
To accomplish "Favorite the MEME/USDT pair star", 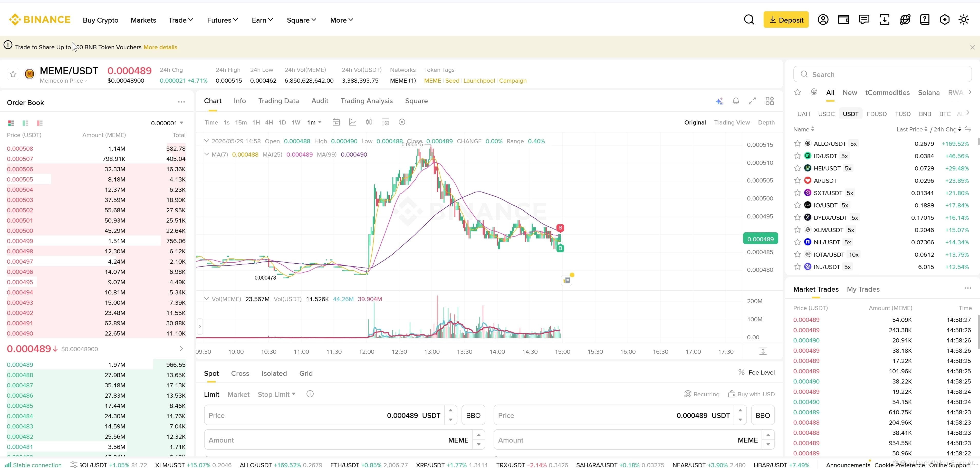I will (13, 74).
